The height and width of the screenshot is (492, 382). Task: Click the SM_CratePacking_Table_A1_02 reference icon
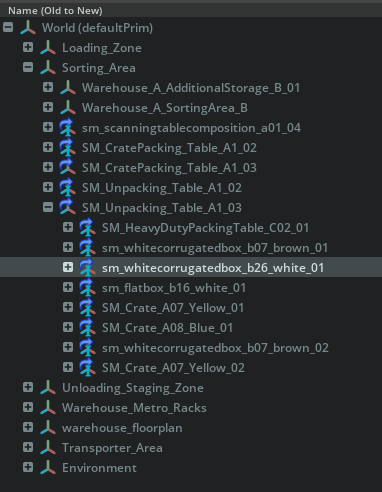68,148
